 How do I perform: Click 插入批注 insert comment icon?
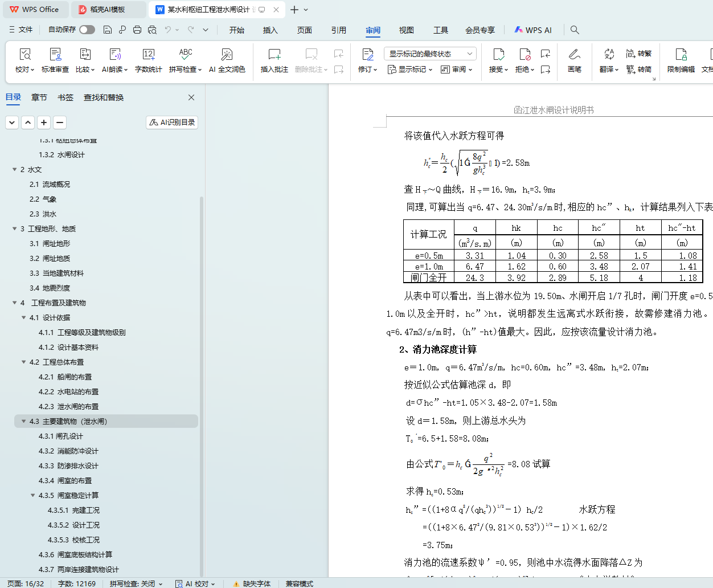click(274, 55)
